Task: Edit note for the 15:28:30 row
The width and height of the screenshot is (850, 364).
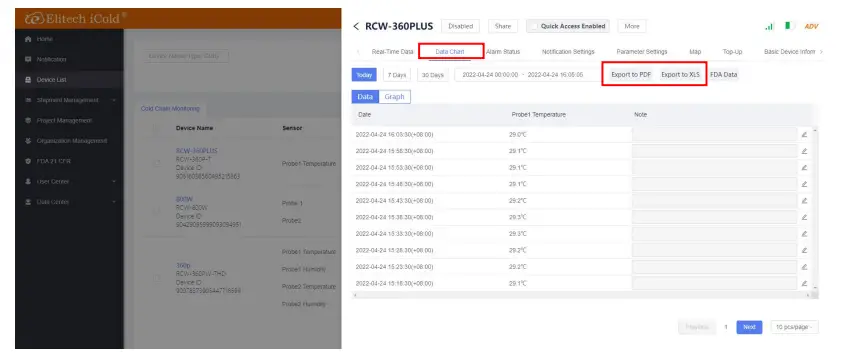Action: pyautogui.click(x=804, y=250)
